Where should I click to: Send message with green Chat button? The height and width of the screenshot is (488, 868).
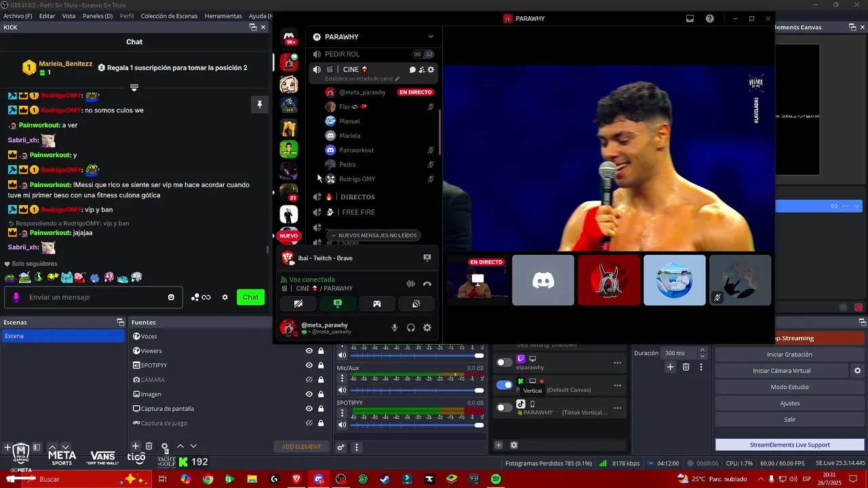[x=251, y=297]
